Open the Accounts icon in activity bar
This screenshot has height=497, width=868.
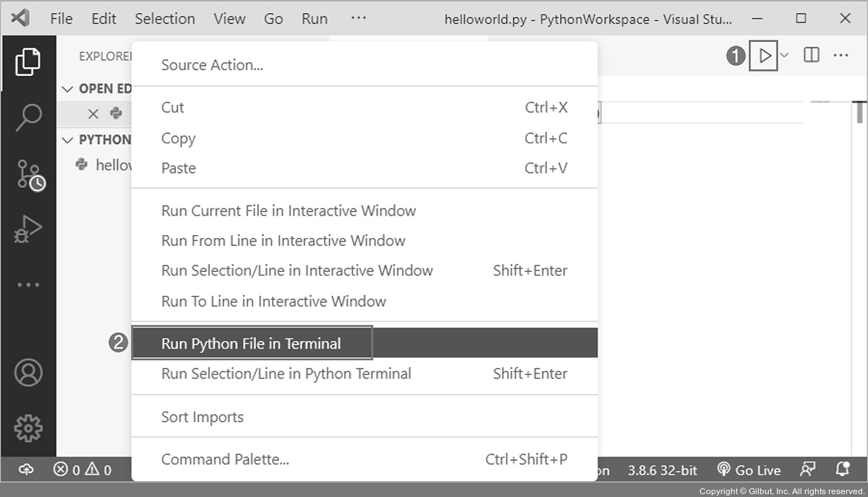click(28, 373)
